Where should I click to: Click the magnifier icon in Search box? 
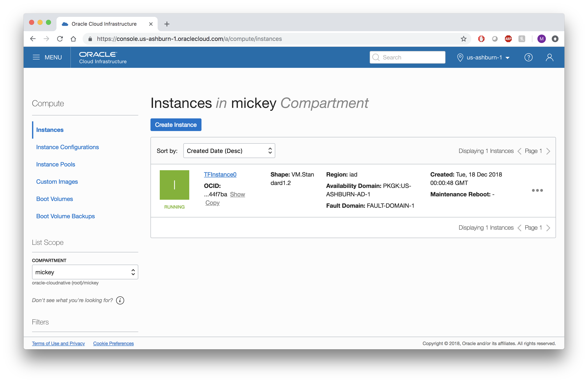(376, 57)
